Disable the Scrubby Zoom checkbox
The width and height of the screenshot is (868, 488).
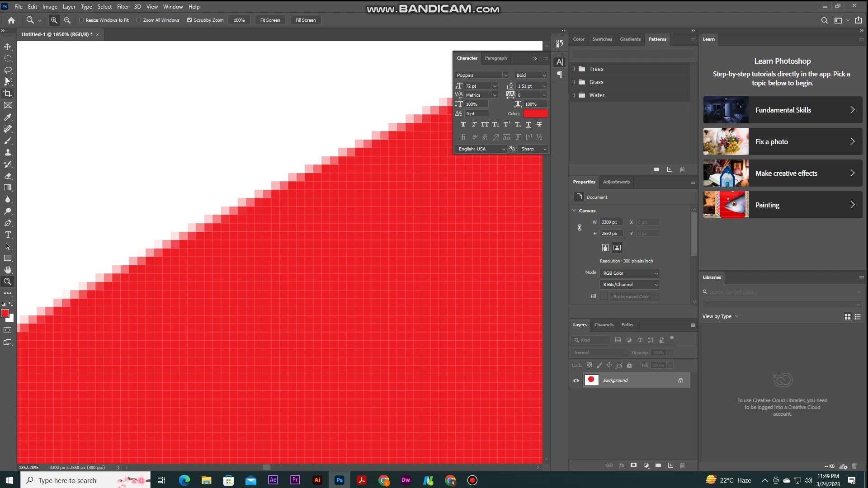pos(189,20)
